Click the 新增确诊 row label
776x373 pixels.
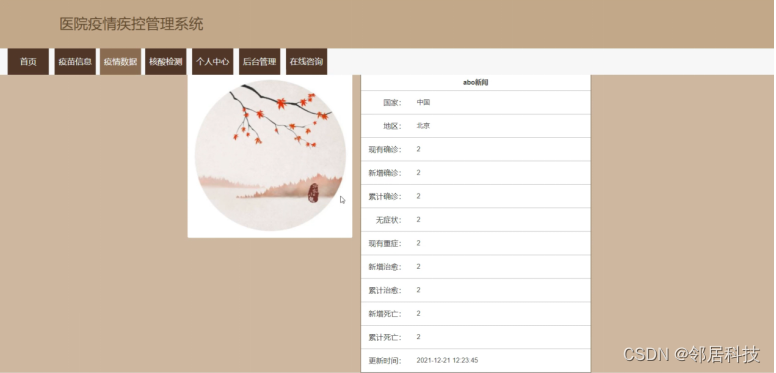(385, 173)
